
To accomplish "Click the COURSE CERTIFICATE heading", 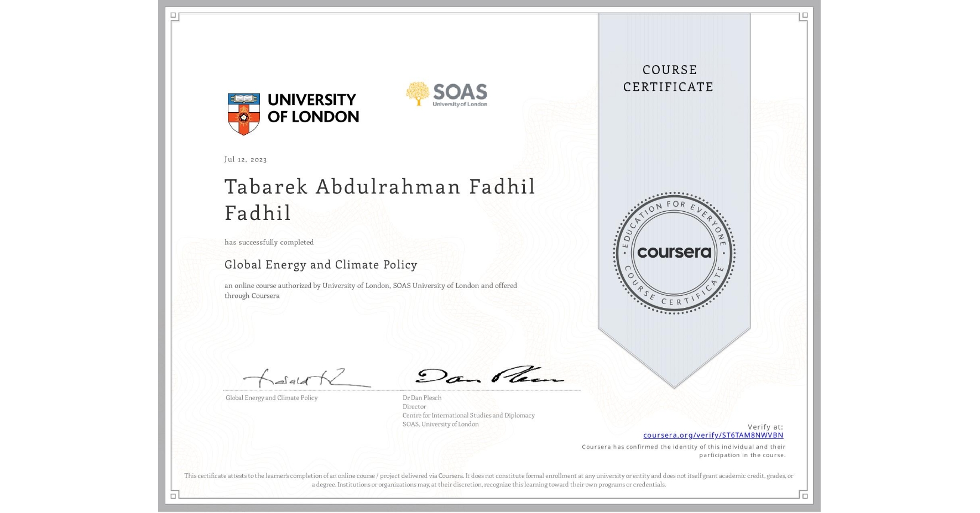I will [668, 78].
